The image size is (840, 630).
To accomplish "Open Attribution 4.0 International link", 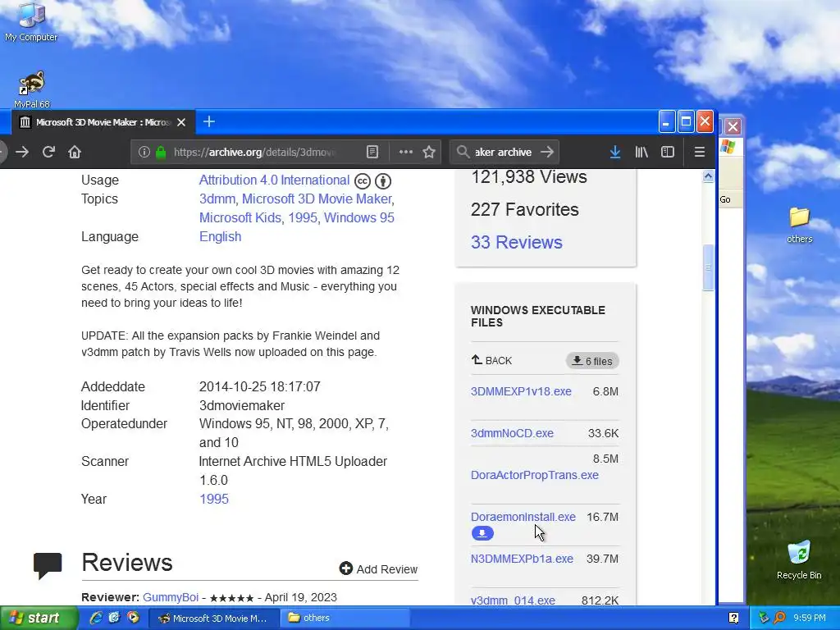I will click(274, 180).
